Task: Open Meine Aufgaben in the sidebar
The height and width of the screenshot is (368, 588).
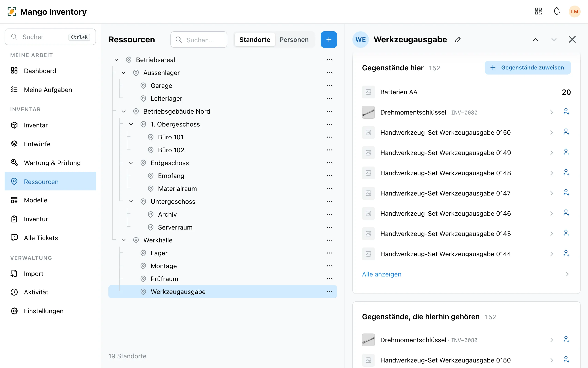Action: (50, 90)
